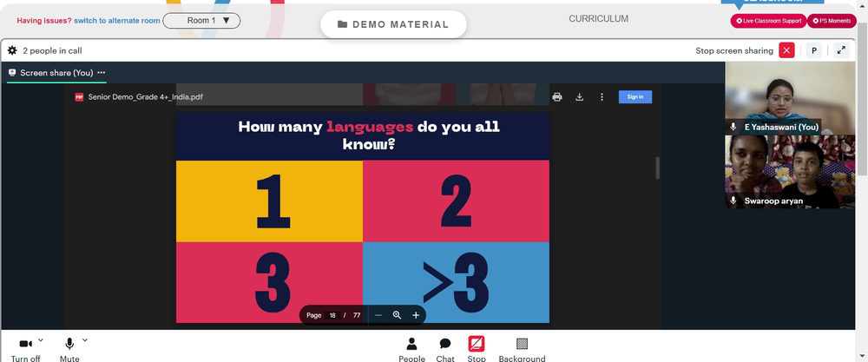Zoom out PDF with minus button

(x=378, y=315)
